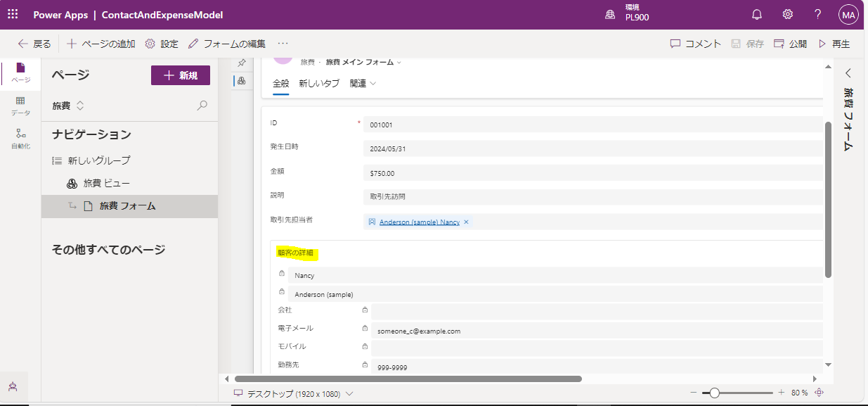Click the lock icon beside 電子メール
This screenshot has width=868, height=406.
click(365, 329)
